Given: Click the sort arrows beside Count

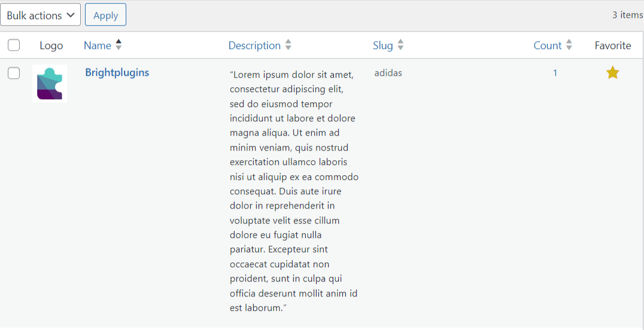Looking at the screenshot, I should [569, 45].
